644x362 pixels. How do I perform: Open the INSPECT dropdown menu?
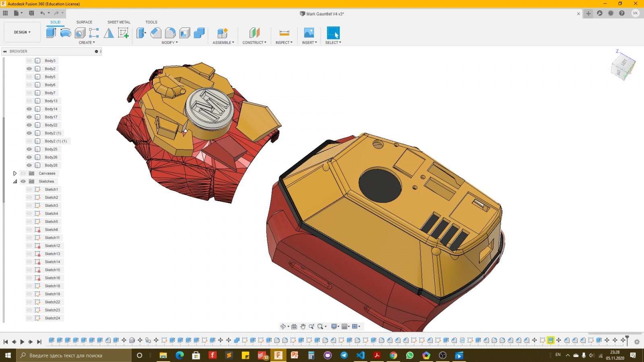click(x=284, y=43)
